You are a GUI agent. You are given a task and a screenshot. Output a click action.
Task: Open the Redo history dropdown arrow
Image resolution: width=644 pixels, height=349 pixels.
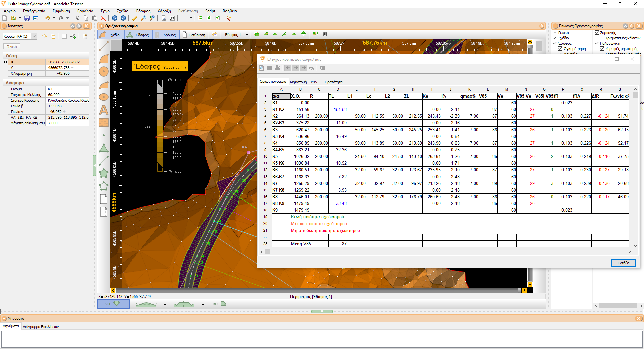(x=67, y=18)
